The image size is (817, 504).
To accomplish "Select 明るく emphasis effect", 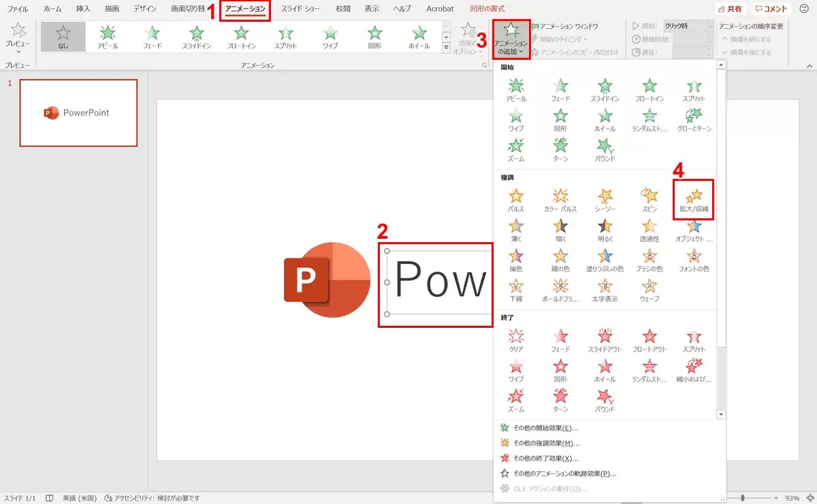I will tap(605, 230).
